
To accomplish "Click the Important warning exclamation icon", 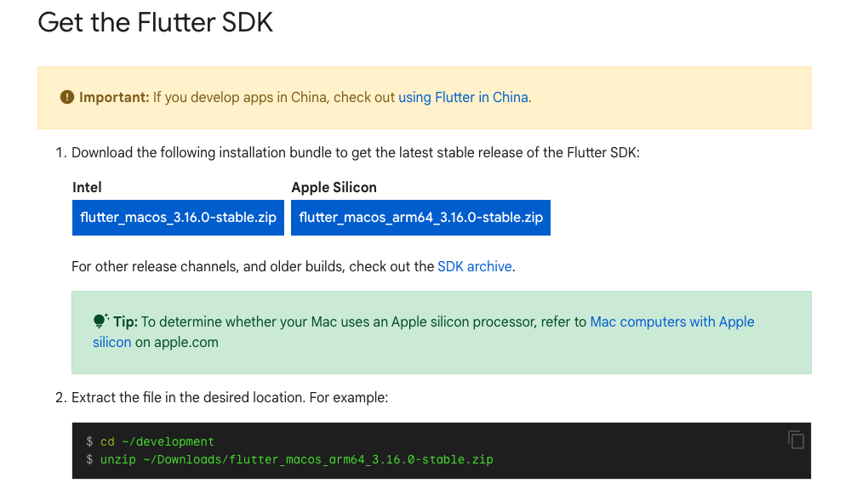I will click(67, 97).
